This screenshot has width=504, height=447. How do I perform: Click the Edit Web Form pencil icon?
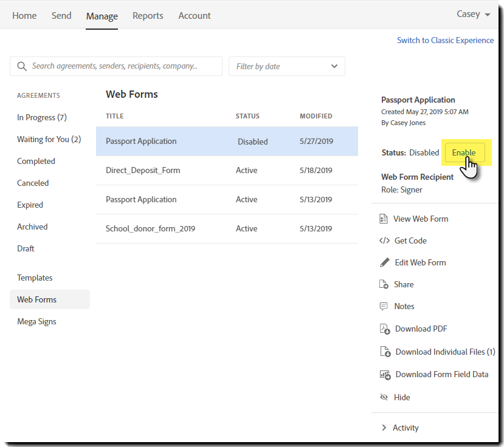coord(384,262)
